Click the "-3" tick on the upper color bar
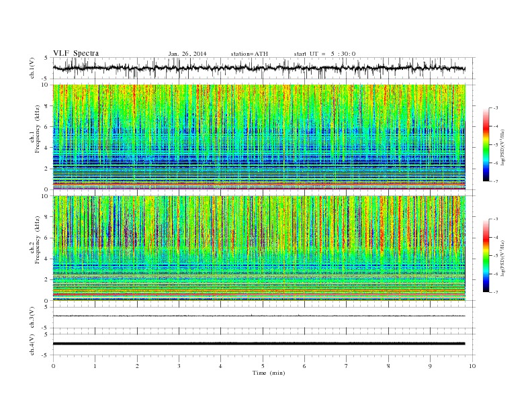This screenshot has height=411, width=532. pyautogui.click(x=496, y=108)
